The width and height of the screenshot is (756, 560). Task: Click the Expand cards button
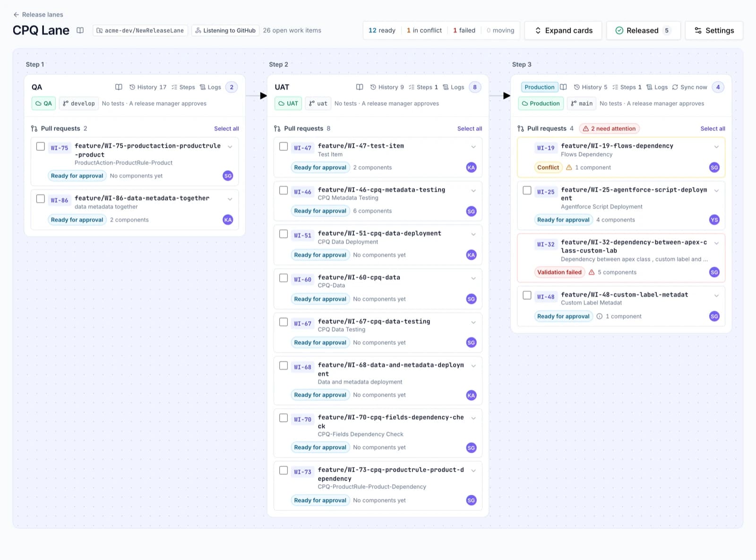[563, 30]
